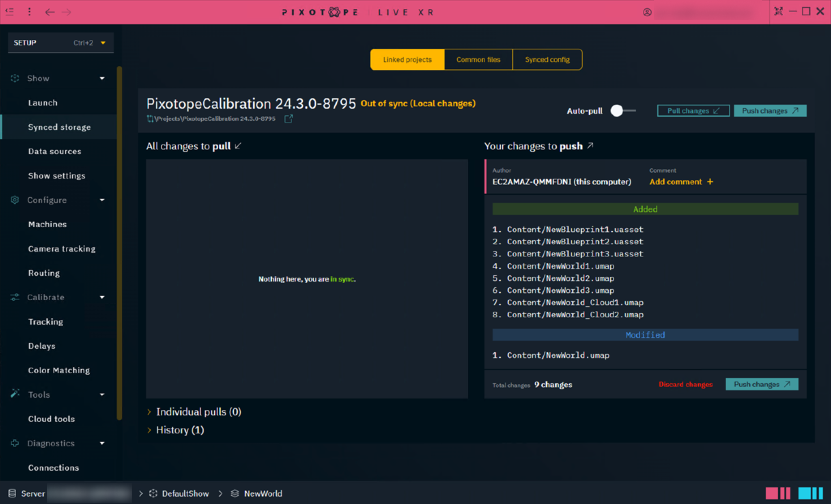
Task: Click the user account icon
Action: click(647, 12)
